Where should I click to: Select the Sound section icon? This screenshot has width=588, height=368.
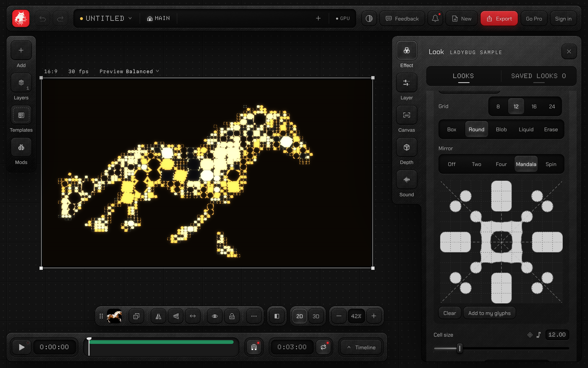[407, 180]
